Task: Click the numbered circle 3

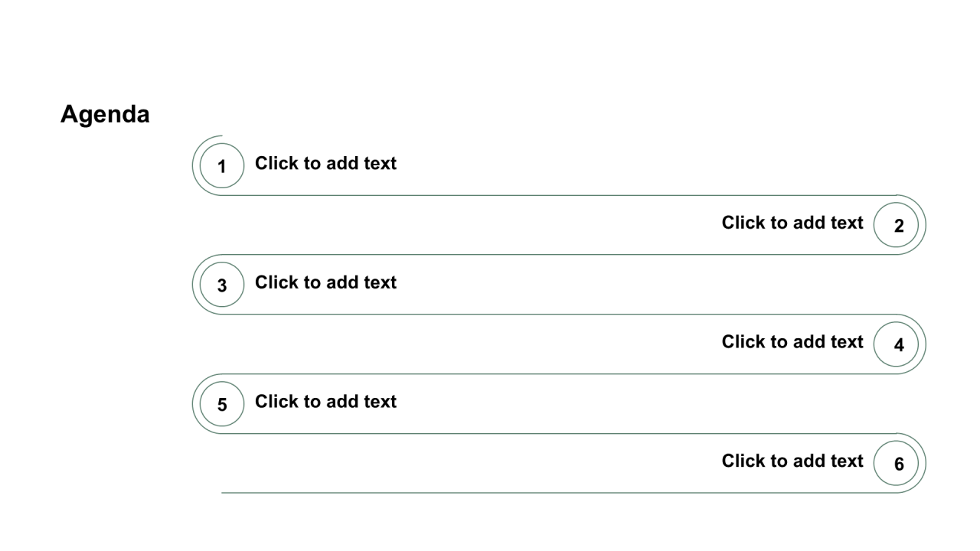Action: click(x=222, y=285)
